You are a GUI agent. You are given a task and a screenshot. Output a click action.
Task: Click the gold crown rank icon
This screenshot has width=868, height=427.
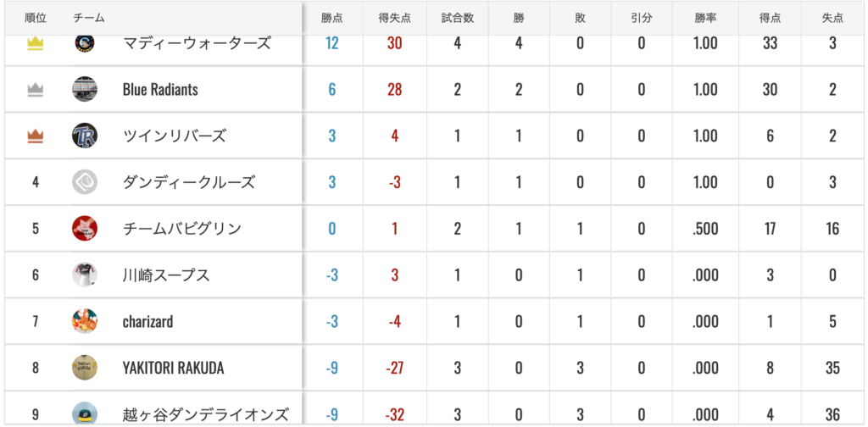[36, 44]
